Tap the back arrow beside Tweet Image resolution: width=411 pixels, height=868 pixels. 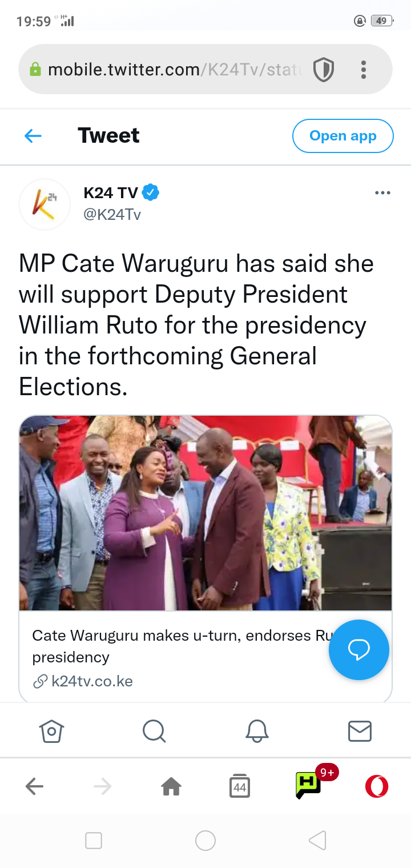[x=33, y=136]
